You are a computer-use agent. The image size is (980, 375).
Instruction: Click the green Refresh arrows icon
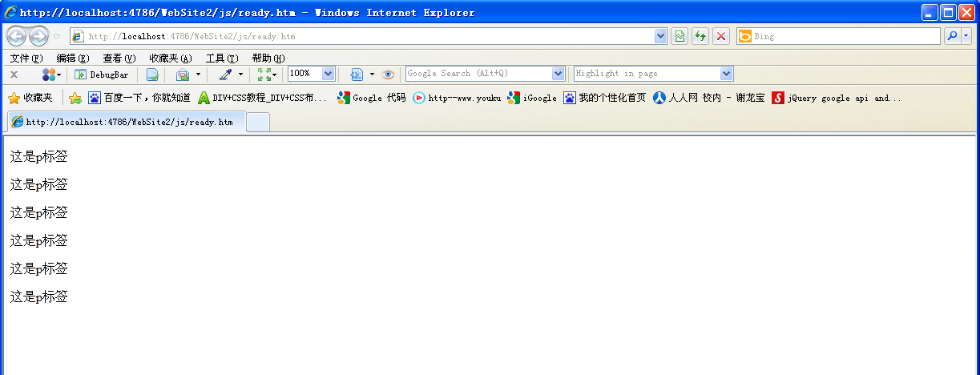[700, 36]
